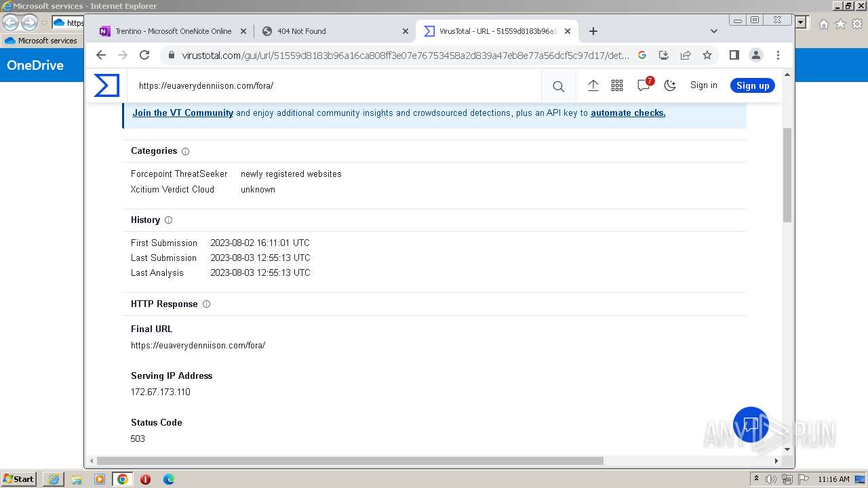This screenshot has width=868, height=488.
Task: Close the VirusTotal tab
Action: pos(568,31)
